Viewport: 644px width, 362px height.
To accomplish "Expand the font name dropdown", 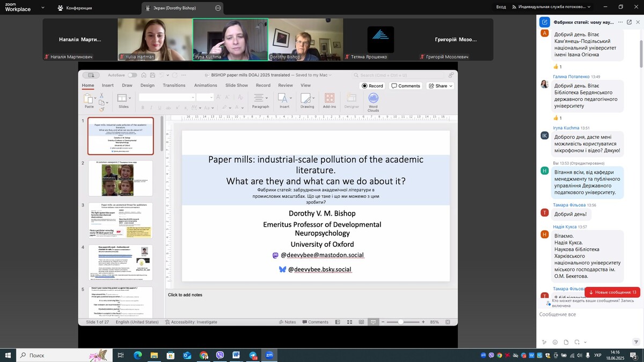I will point(192,98).
